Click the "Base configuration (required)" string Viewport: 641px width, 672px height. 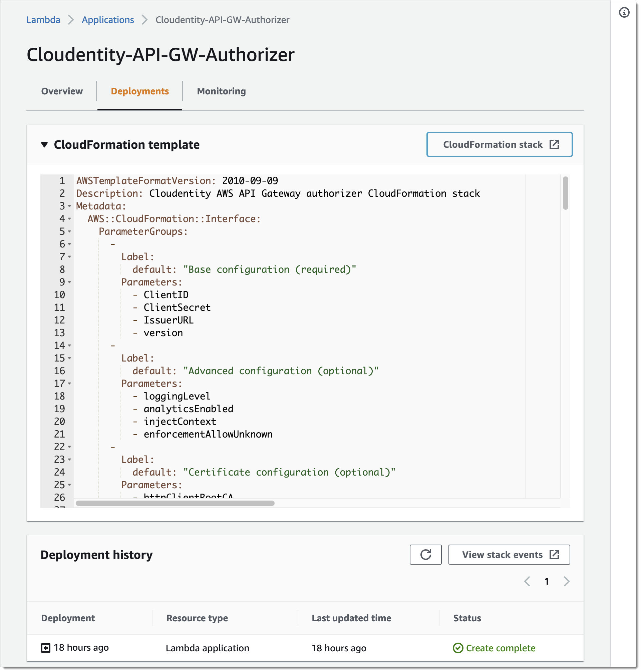click(270, 269)
